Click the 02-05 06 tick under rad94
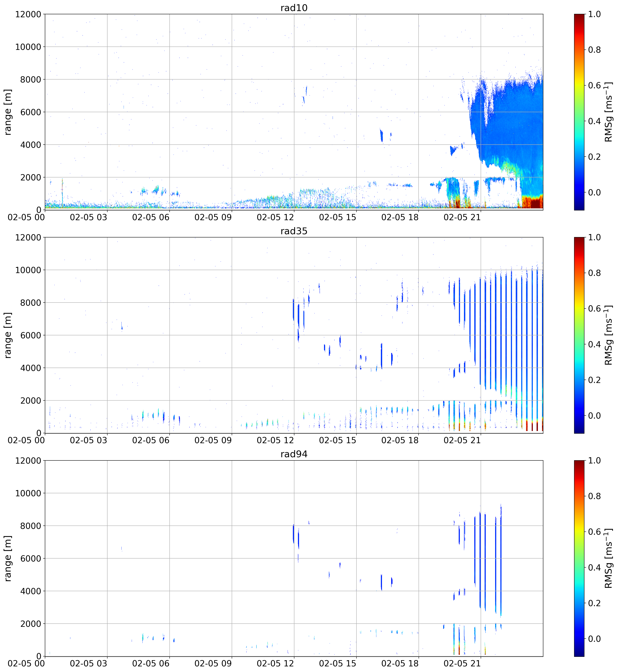Image resolution: width=618 pixels, height=672 pixels. point(151,663)
